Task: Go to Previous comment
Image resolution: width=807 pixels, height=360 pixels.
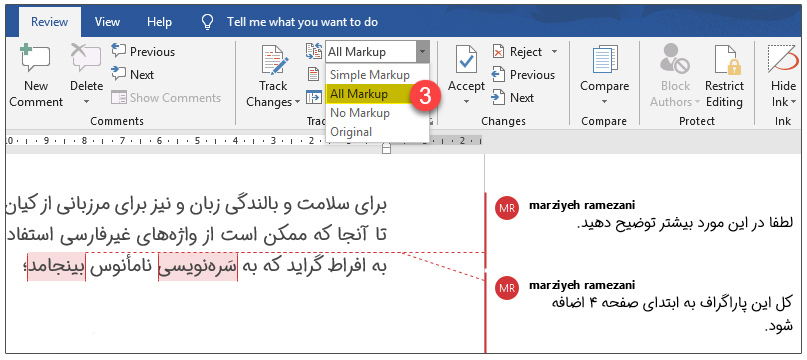Action: click(143, 52)
